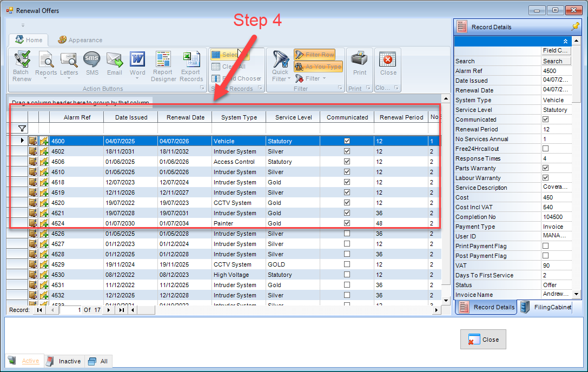This screenshot has height=372, width=588.
Task: Toggle Communicated checkbox for row 4530
Action: click(347, 275)
